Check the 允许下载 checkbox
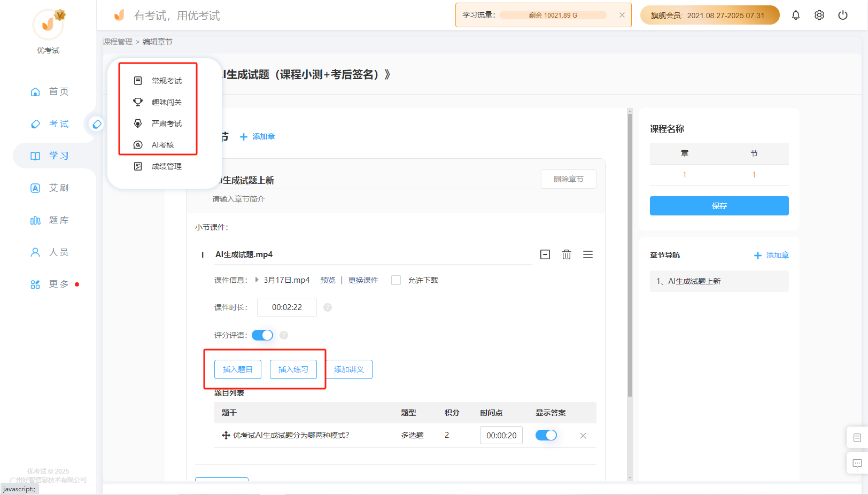Screen dimensions: 868x495 (x=396, y=280)
